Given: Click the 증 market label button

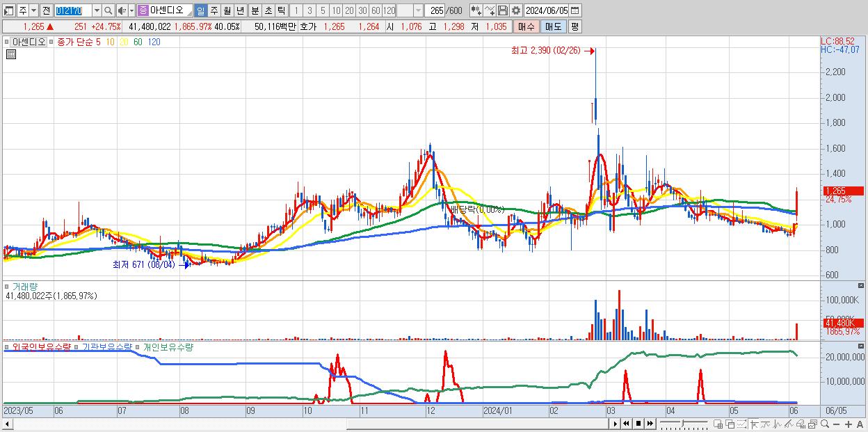Looking at the screenshot, I should click(143, 10).
